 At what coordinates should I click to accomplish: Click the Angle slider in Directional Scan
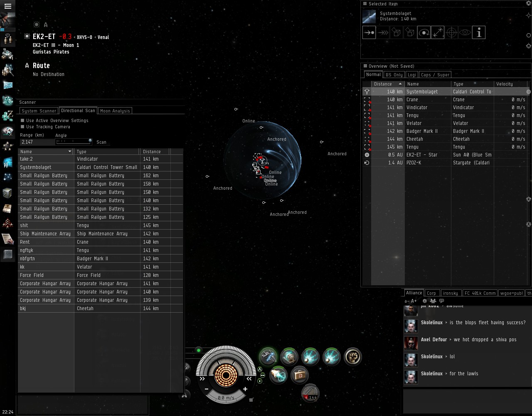pyautogui.click(x=74, y=142)
